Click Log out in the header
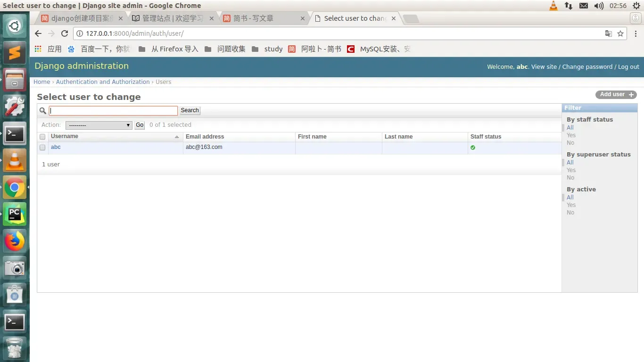This screenshot has width=644, height=362. (628, 67)
